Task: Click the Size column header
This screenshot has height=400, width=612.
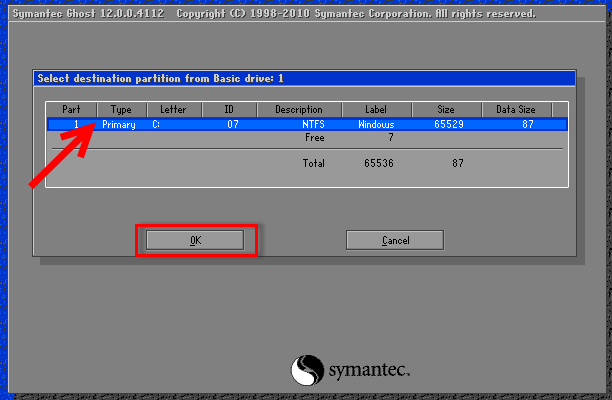Action: click(446, 110)
